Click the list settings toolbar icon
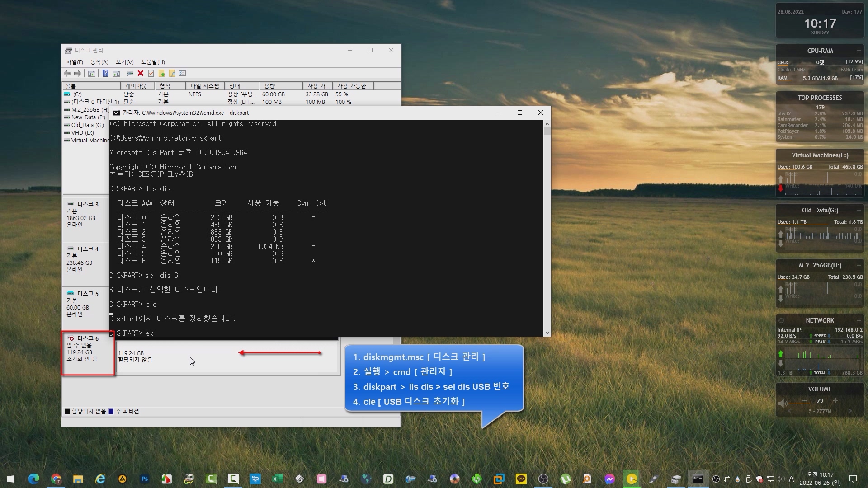The width and height of the screenshot is (868, 488). point(182,73)
